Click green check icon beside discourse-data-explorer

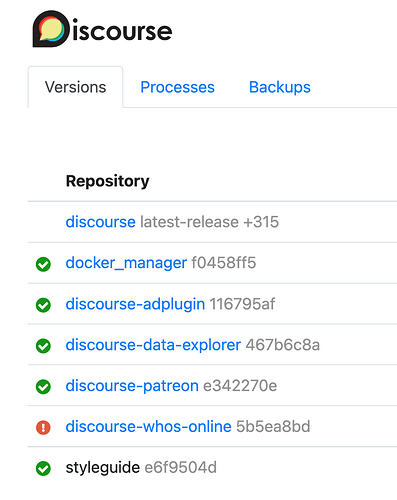[43, 346]
